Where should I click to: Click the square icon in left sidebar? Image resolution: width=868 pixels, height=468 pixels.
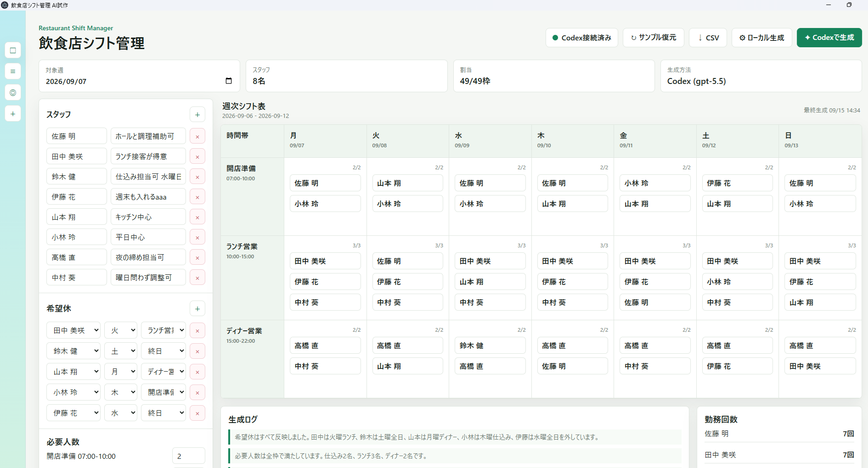click(x=13, y=50)
